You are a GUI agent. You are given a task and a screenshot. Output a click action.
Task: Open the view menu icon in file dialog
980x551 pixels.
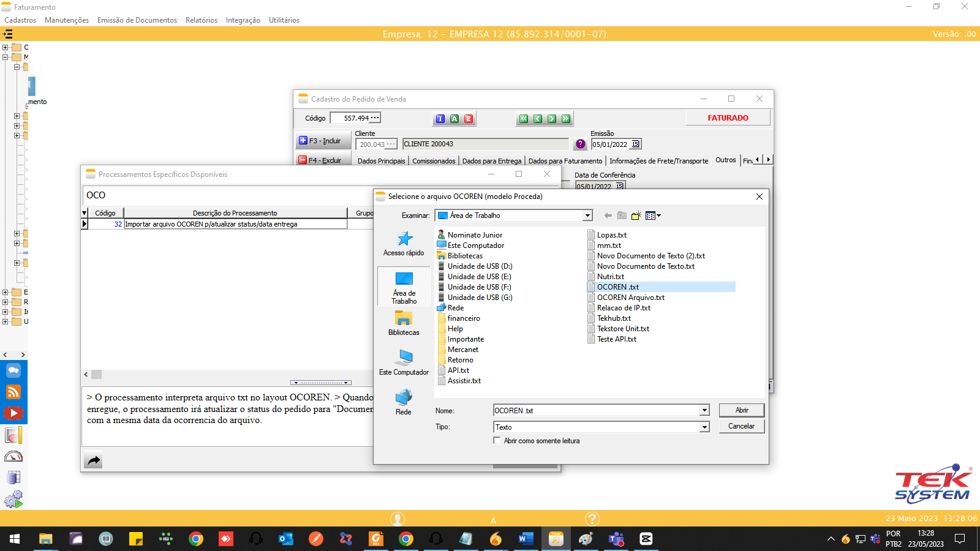coord(653,216)
